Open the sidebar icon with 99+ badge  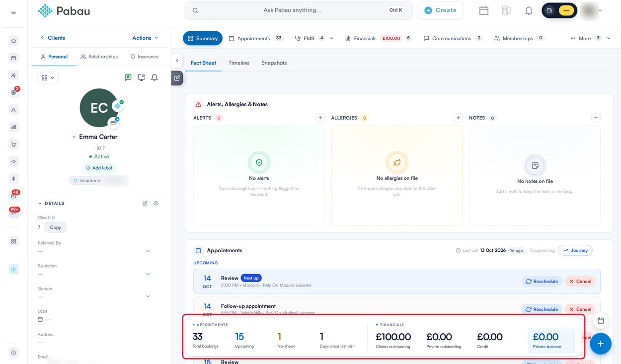13,213
